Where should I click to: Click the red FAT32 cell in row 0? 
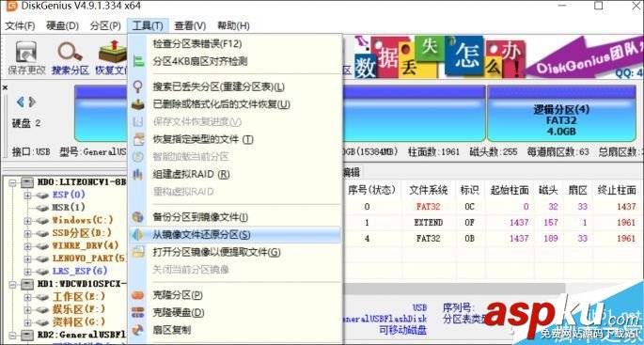click(429, 207)
